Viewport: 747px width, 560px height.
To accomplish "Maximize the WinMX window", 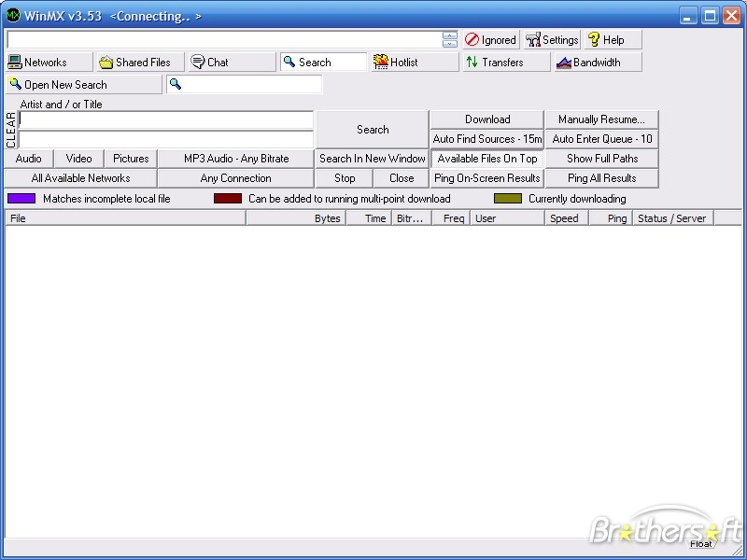I will tap(710, 16).
